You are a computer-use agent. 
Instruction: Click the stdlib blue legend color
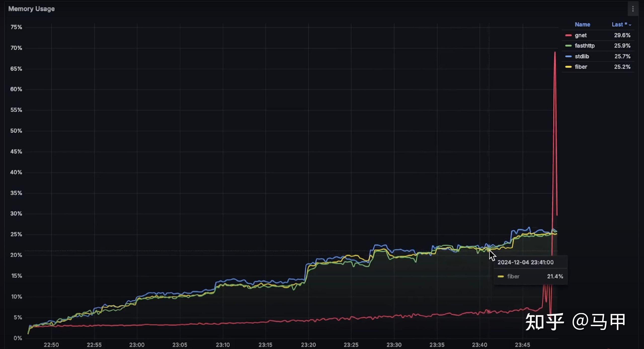[x=568, y=57]
